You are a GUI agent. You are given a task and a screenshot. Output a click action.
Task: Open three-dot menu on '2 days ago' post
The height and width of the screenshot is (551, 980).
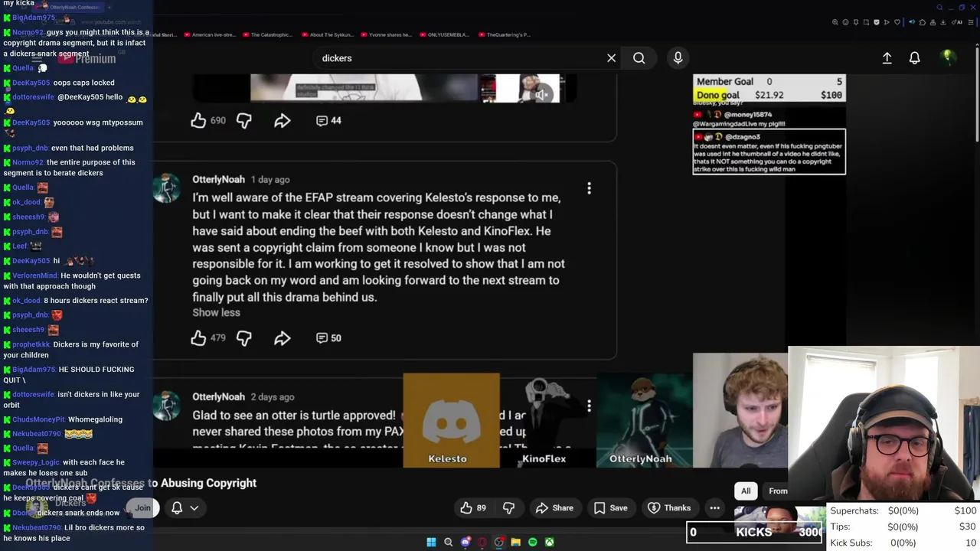point(589,406)
